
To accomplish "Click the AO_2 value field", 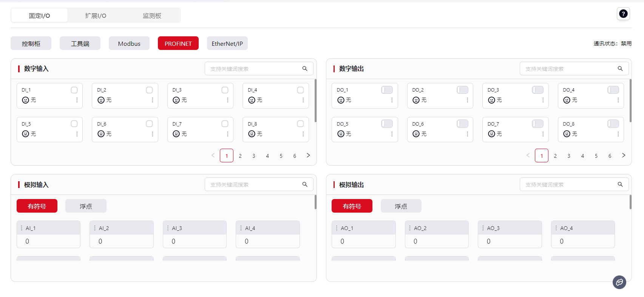I will (437, 241).
